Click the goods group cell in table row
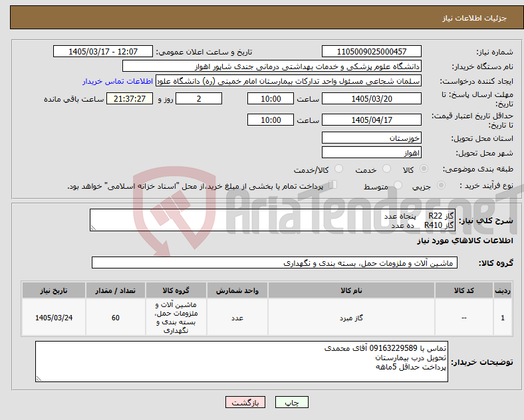This screenshot has width=524, height=420. coord(176,318)
